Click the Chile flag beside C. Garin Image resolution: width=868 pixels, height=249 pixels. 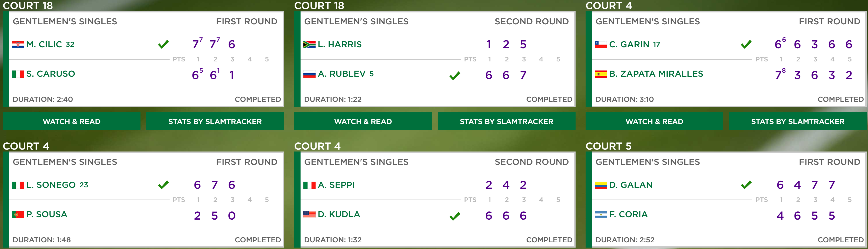(601, 44)
